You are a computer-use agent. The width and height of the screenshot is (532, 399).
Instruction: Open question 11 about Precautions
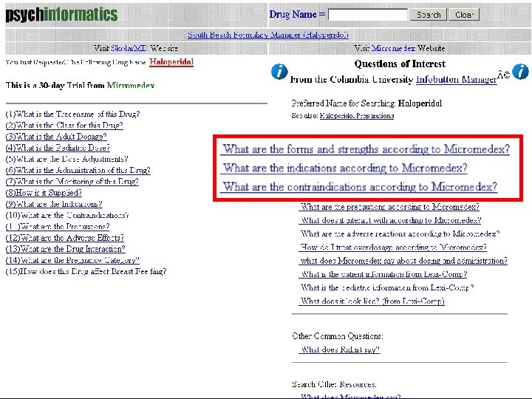click(x=58, y=226)
